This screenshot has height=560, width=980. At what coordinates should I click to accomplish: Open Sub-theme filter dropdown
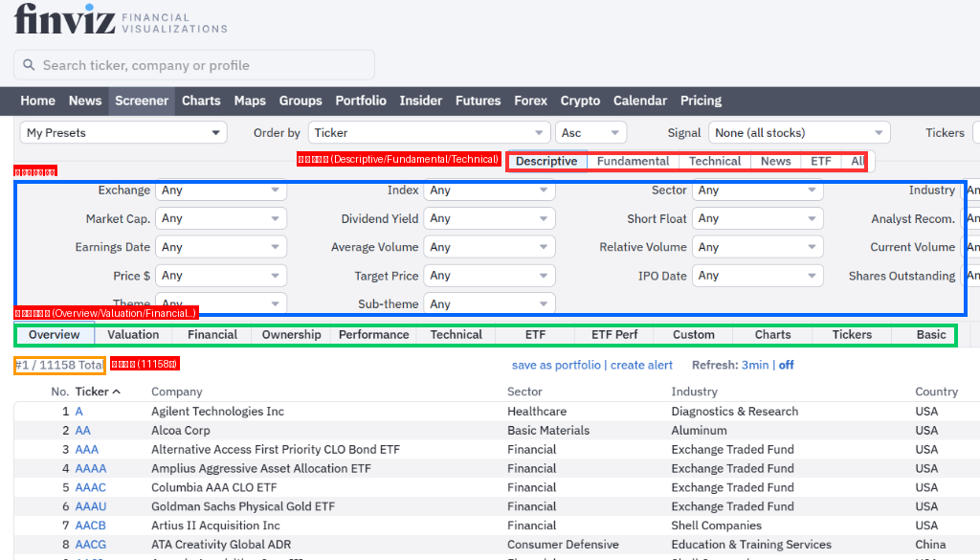coord(489,303)
